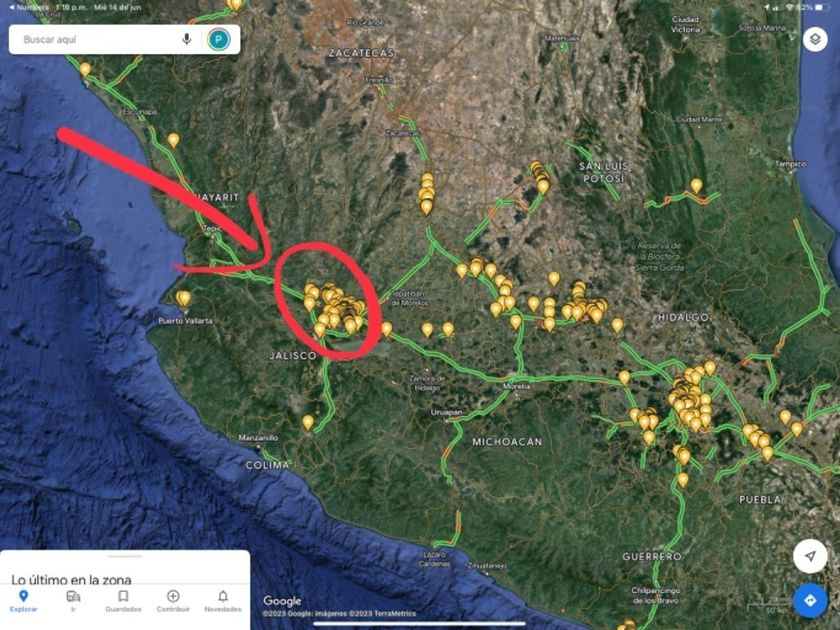Tap 'Lo último en la zona' heading
Image resolution: width=840 pixels, height=630 pixels.
(x=71, y=579)
